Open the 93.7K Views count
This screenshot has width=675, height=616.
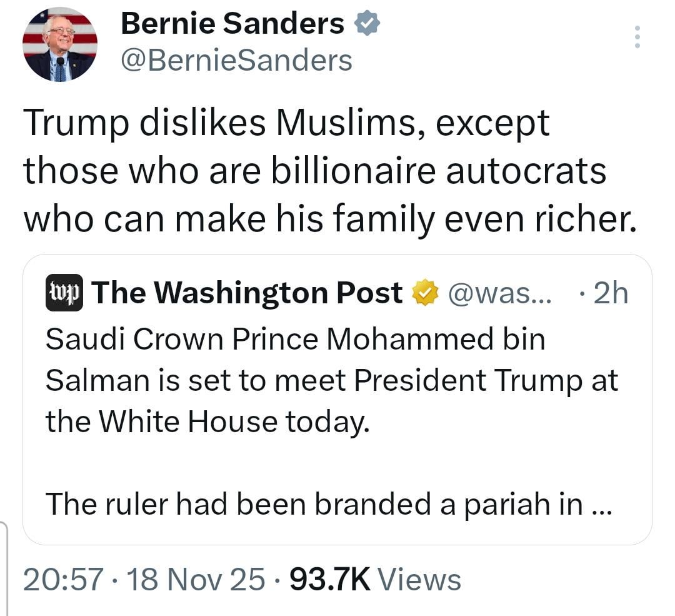click(331, 579)
